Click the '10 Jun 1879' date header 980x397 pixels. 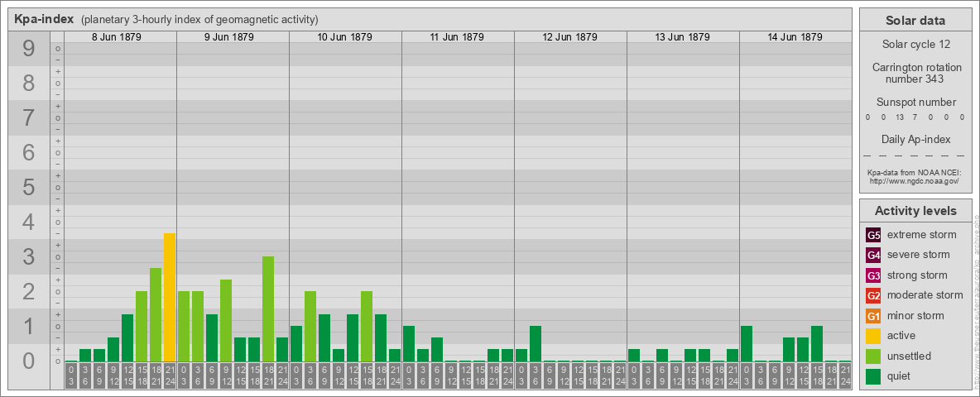pos(345,37)
